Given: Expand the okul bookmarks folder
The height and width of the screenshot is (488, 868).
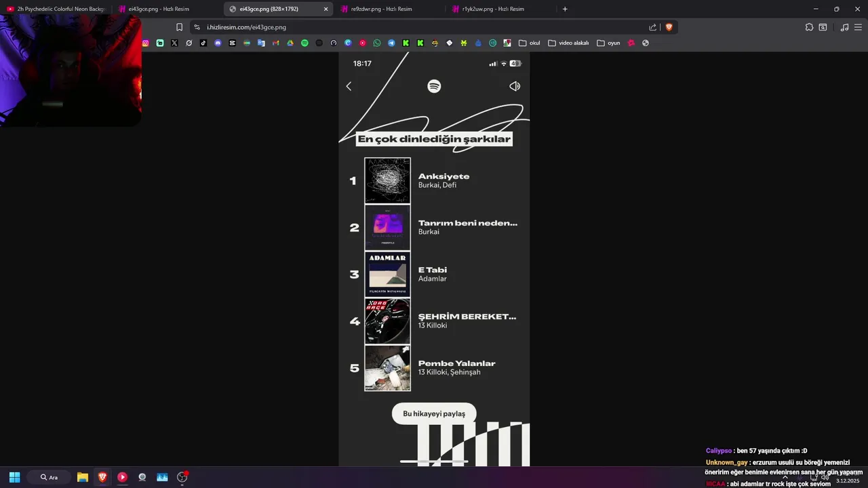Looking at the screenshot, I should point(530,43).
